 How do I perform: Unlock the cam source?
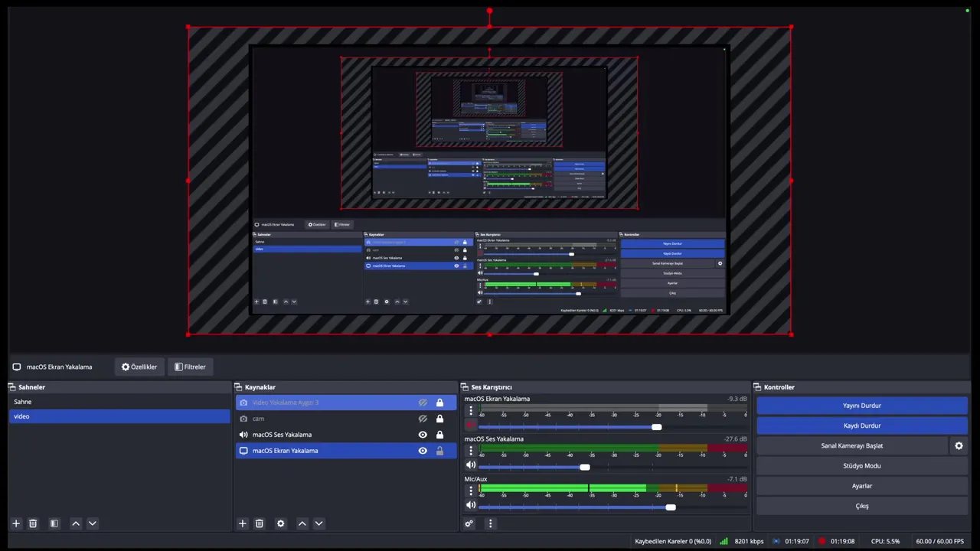point(439,419)
